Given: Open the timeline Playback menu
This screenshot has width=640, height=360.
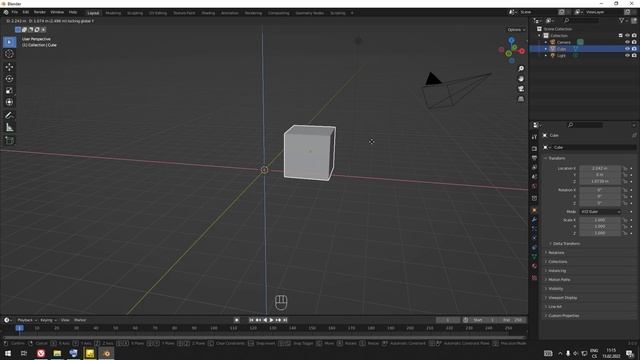Looking at the screenshot, I should point(27,320).
